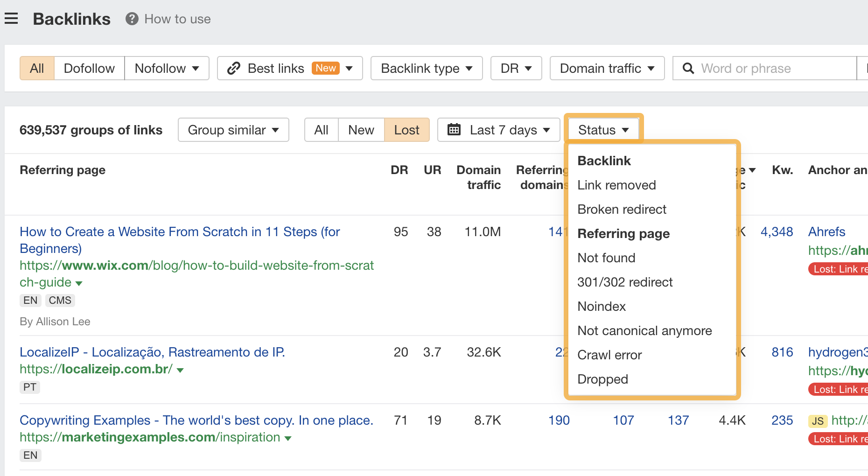The image size is (868, 476).
Task: Open the Last 7 days date picker
Action: coord(498,130)
